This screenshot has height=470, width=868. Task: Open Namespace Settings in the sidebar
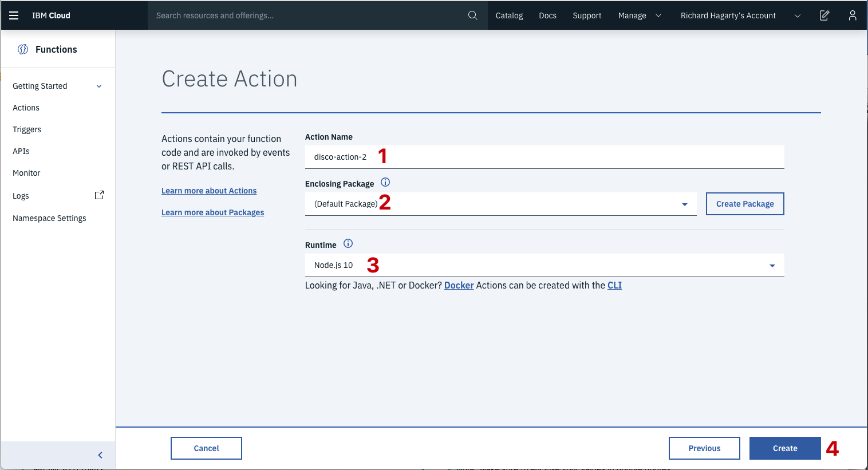[x=49, y=218]
